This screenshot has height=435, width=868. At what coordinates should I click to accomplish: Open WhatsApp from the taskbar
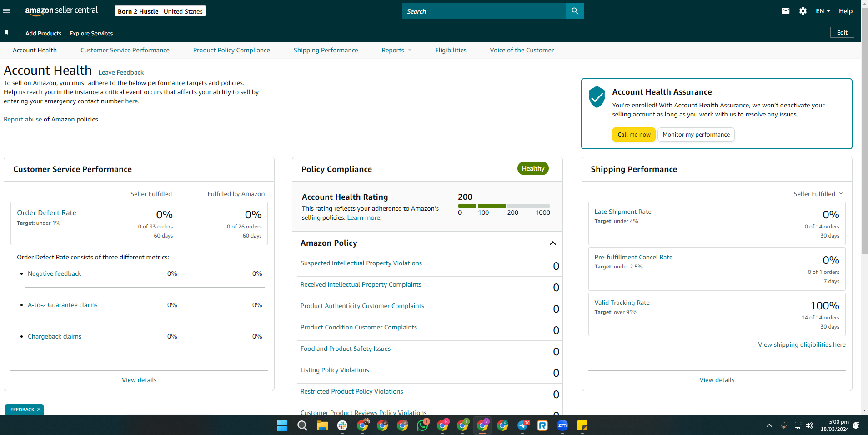(x=422, y=425)
